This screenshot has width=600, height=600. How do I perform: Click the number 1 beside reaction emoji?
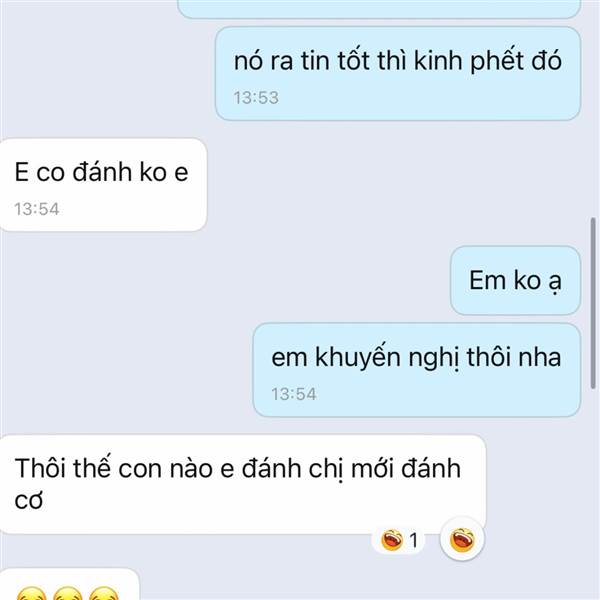pyautogui.click(x=414, y=540)
